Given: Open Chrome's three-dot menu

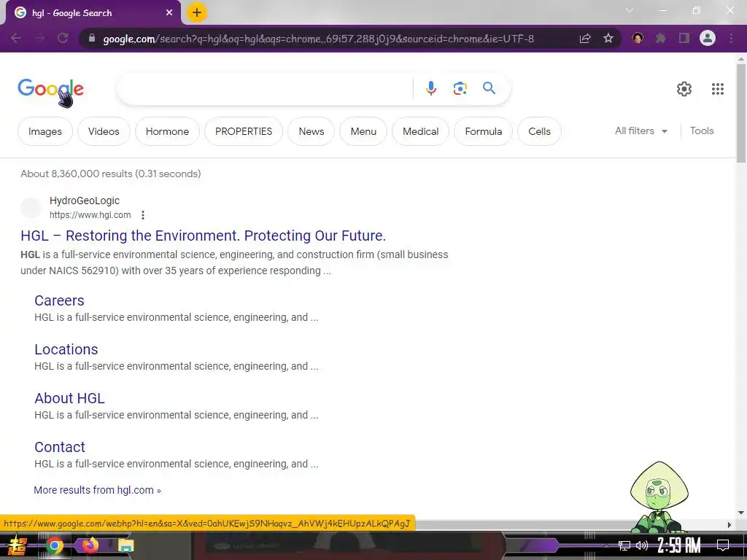Looking at the screenshot, I should [731, 38].
